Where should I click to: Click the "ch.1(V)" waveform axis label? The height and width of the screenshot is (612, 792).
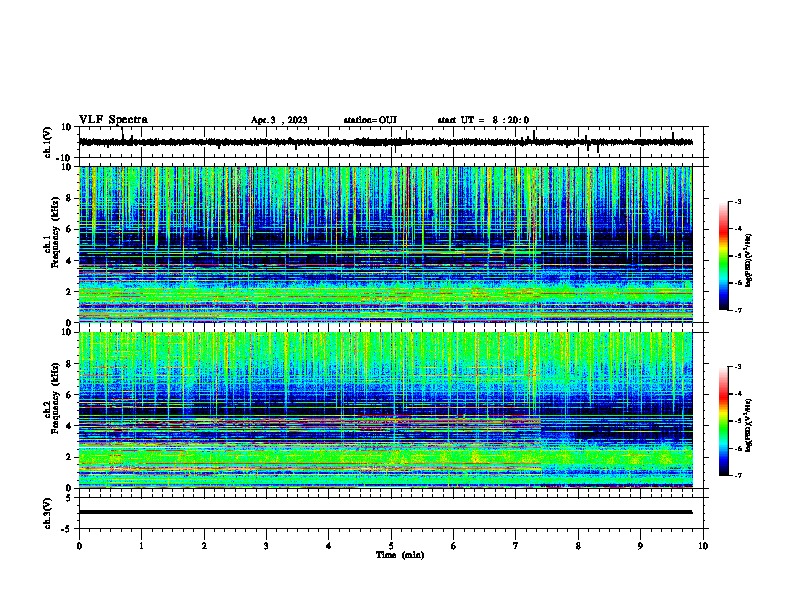(48, 142)
